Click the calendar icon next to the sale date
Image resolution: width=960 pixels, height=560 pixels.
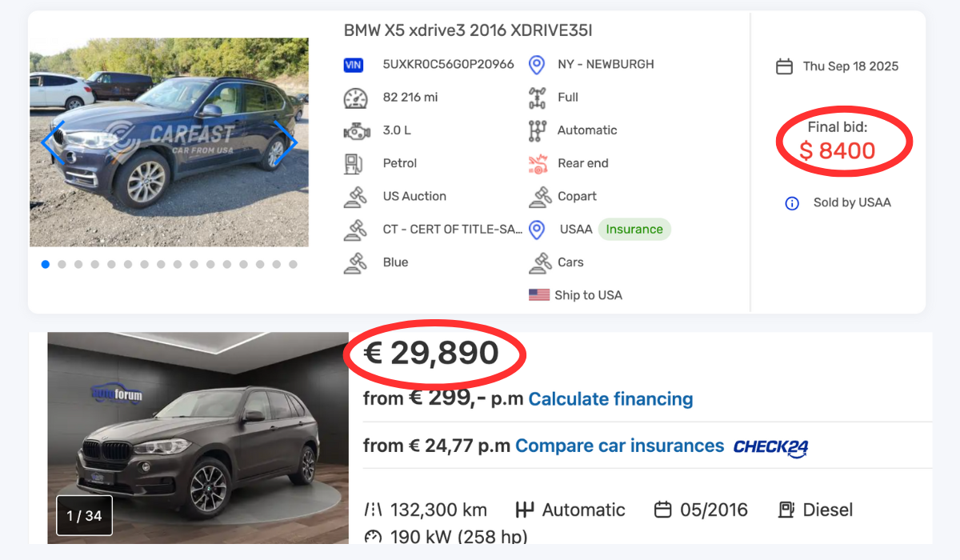[784, 66]
